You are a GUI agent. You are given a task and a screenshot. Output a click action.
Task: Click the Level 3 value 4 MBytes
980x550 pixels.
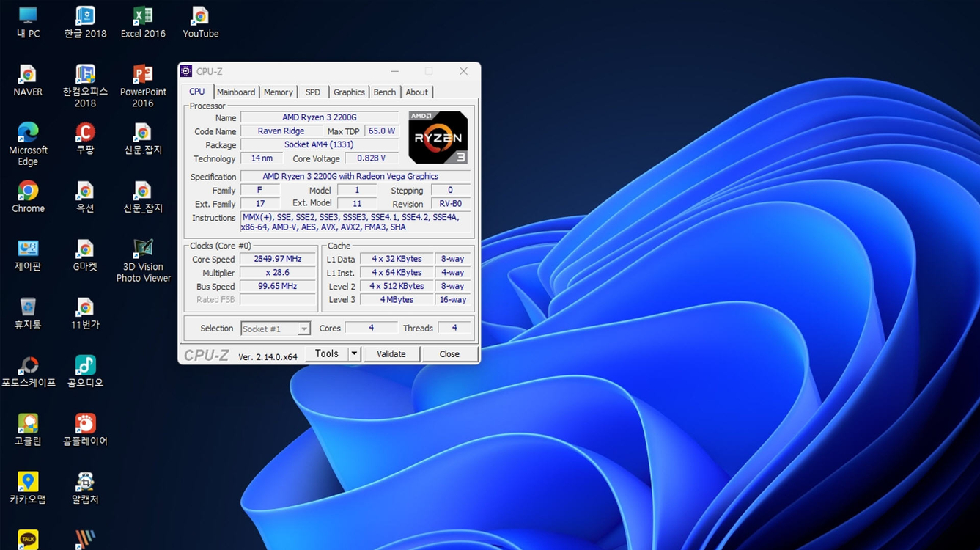click(x=397, y=300)
